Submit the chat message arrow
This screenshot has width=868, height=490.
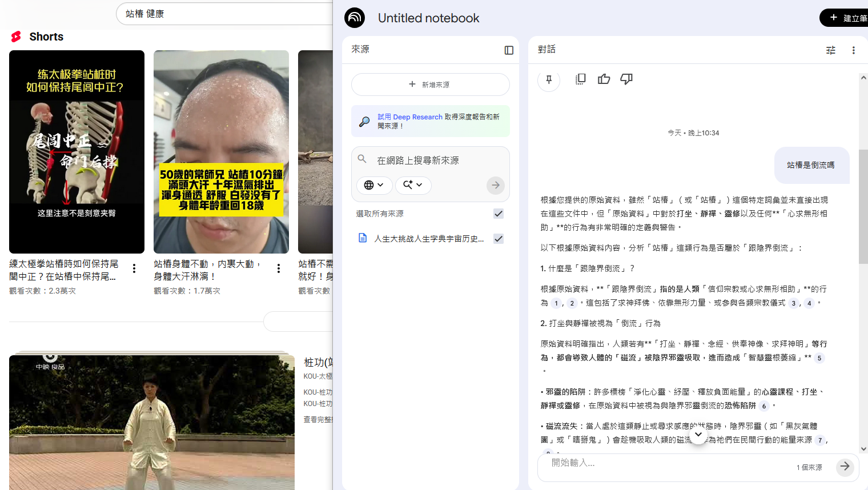(x=845, y=467)
